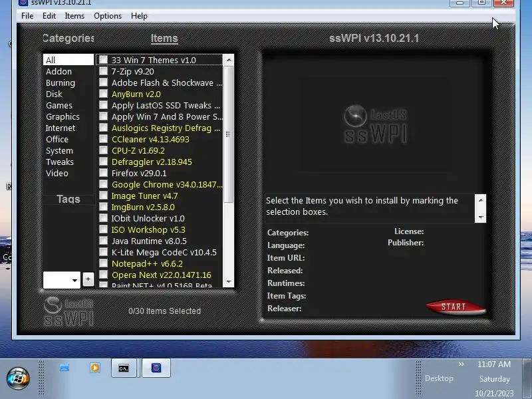The image size is (532, 399).
Task: Open the Help menu
Action: pyautogui.click(x=139, y=16)
